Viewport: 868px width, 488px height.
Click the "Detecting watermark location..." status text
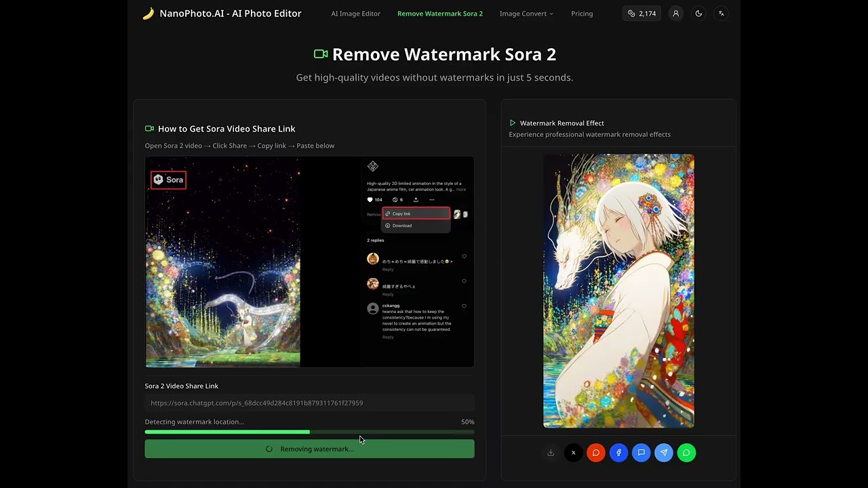[195, 422]
